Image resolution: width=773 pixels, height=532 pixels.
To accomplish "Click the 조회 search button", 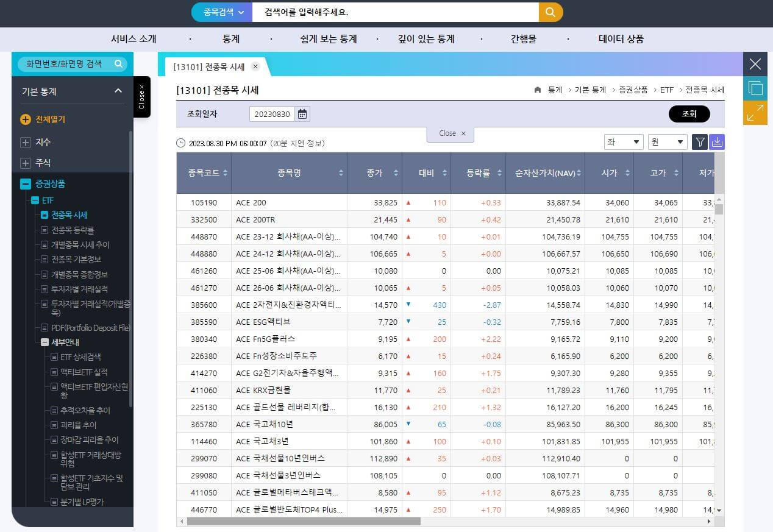I will pyautogui.click(x=689, y=113).
